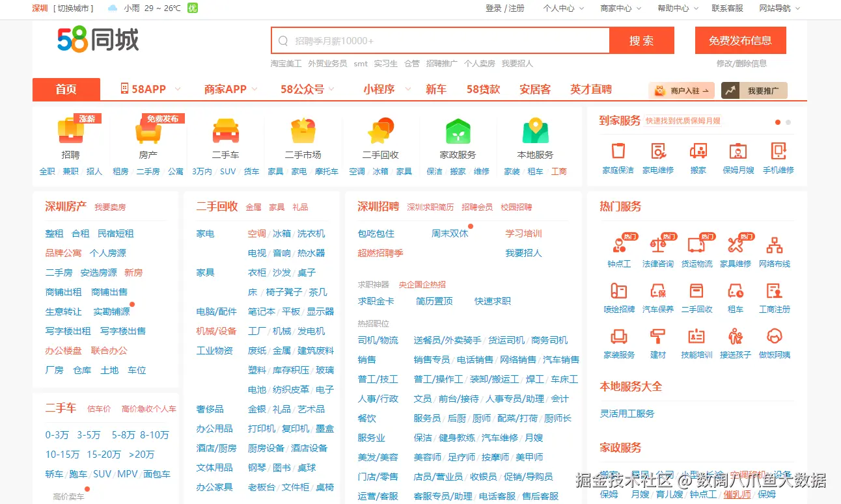This screenshot has height=504, width=841.
Task: Open the 注册 link
Action: [x=517, y=8]
